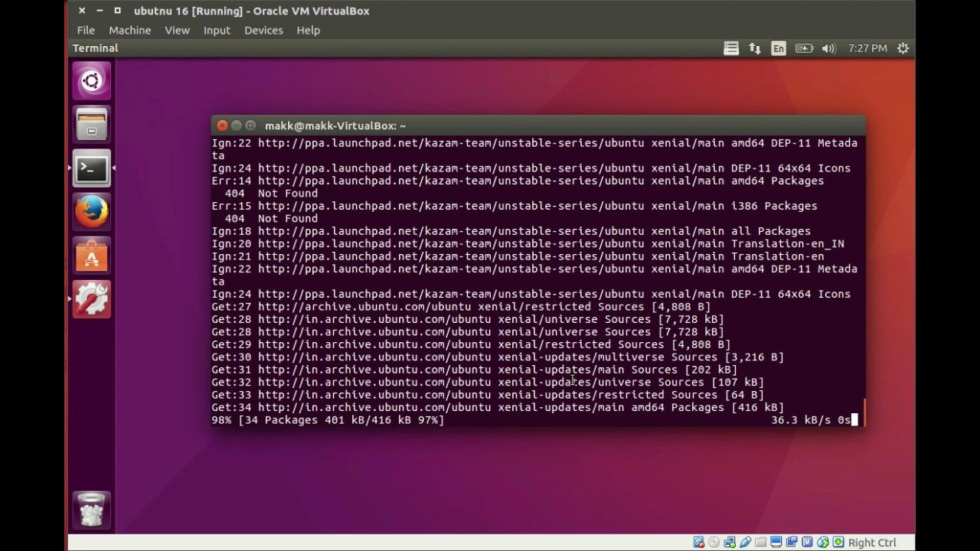Image resolution: width=980 pixels, height=551 pixels.
Task: Open VirtualBox Devices menu
Action: click(263, 30)
